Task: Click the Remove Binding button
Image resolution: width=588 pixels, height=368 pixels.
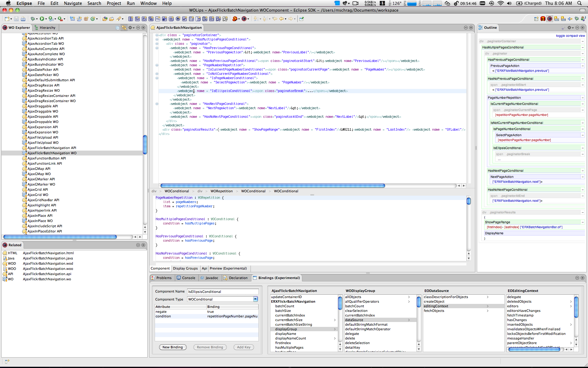Action: coord(210,347)
